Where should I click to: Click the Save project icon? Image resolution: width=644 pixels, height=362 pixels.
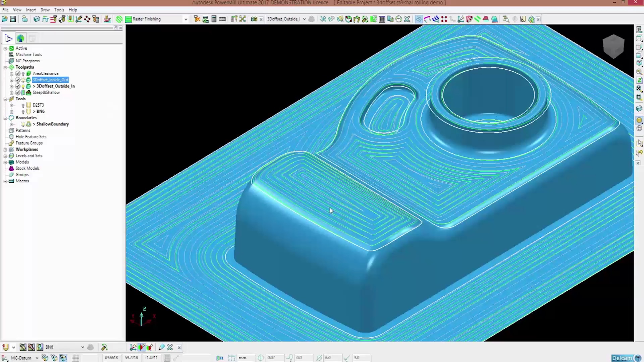(13, 19)
